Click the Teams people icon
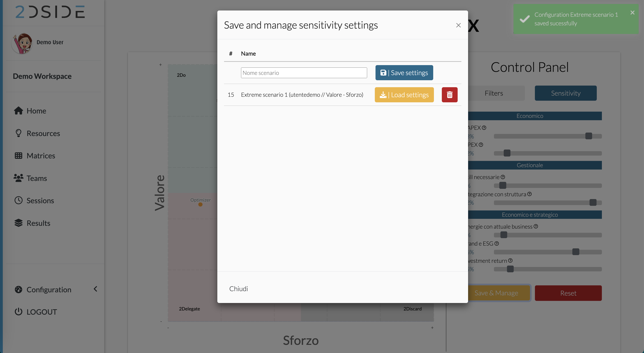This screenshot has height=353, width=644. pos(19,178)
